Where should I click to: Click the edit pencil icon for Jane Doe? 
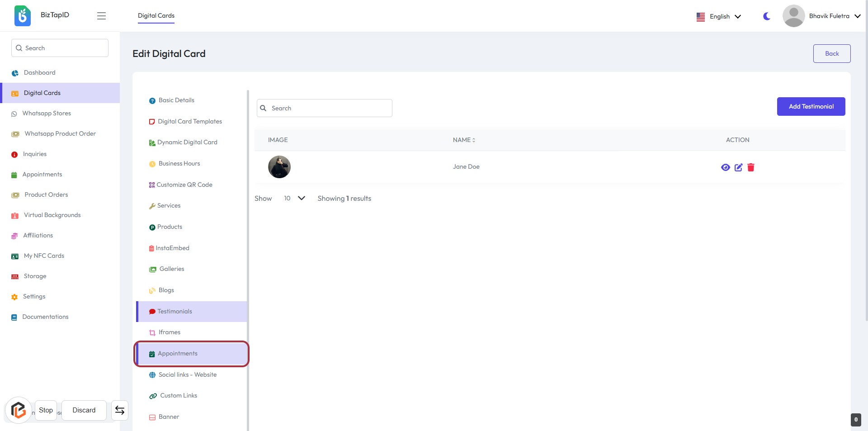pyautogui.click(x=738, y=167)
